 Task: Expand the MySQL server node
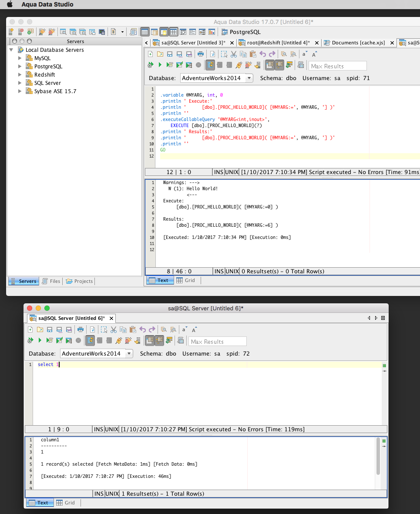(20, 58)
